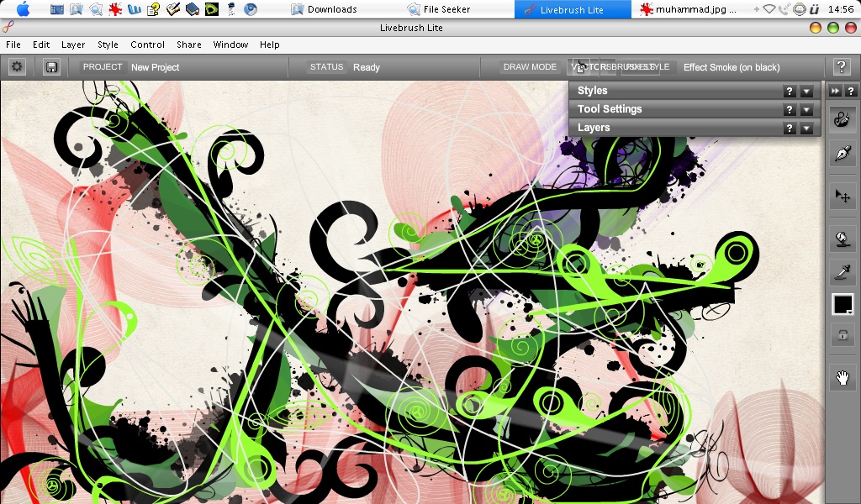861x504 pixels.
Task: Click the PROJECT label
Action: 103,67
